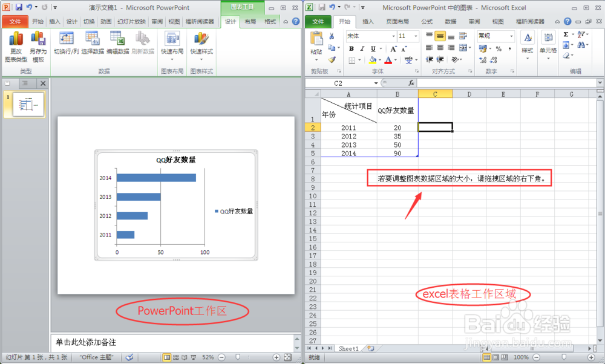The image size is (605, 364).
Task: Click Excel row 3 header
Action: point(313,136)
